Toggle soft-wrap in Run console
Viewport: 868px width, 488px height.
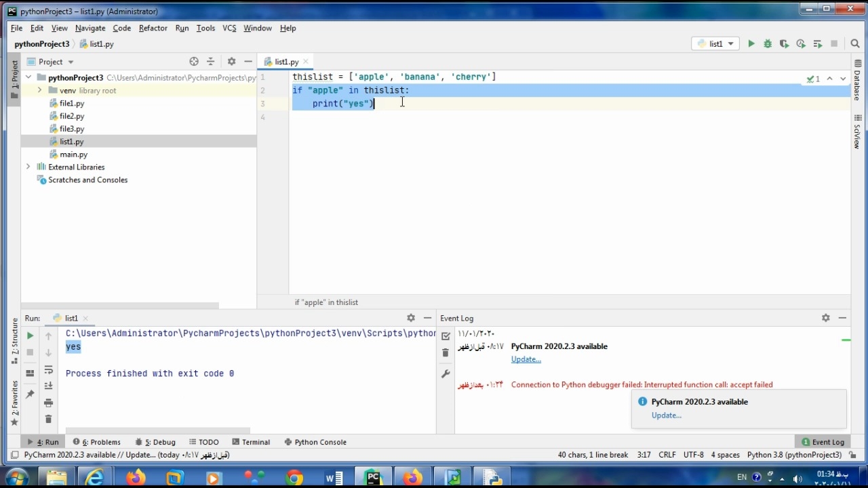[48, 370]
